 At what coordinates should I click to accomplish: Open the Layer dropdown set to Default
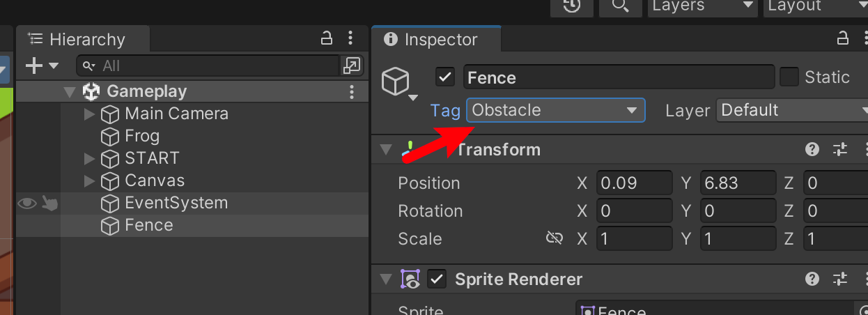click(792, 110)
